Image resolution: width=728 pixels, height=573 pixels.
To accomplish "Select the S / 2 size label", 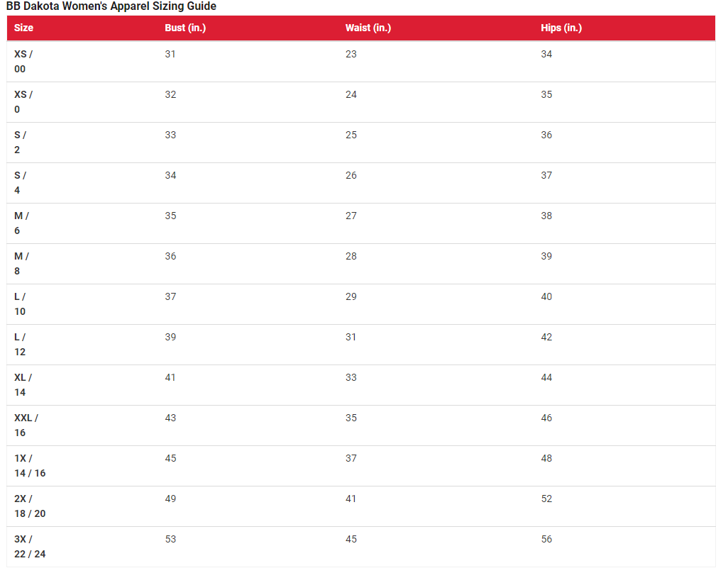I will (20, 142).
